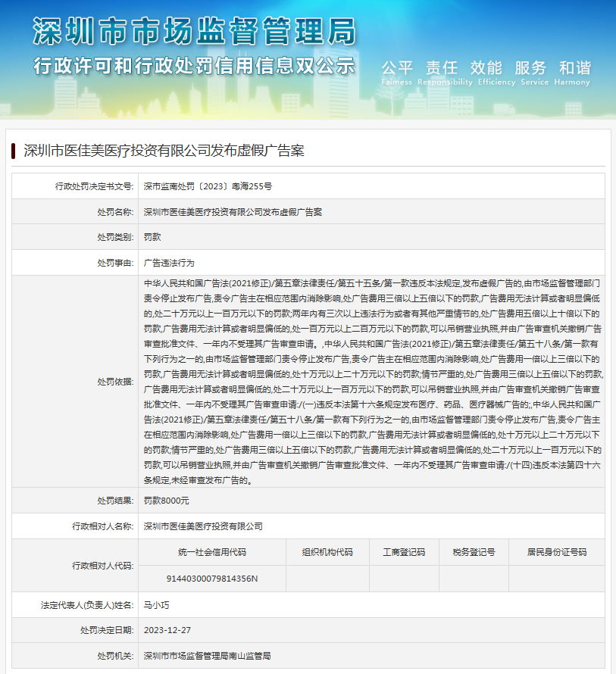Viewport: 616px width, 674px height.
Task: Click the dark red marker beside the case heading
Action: [x=14, y=150]
